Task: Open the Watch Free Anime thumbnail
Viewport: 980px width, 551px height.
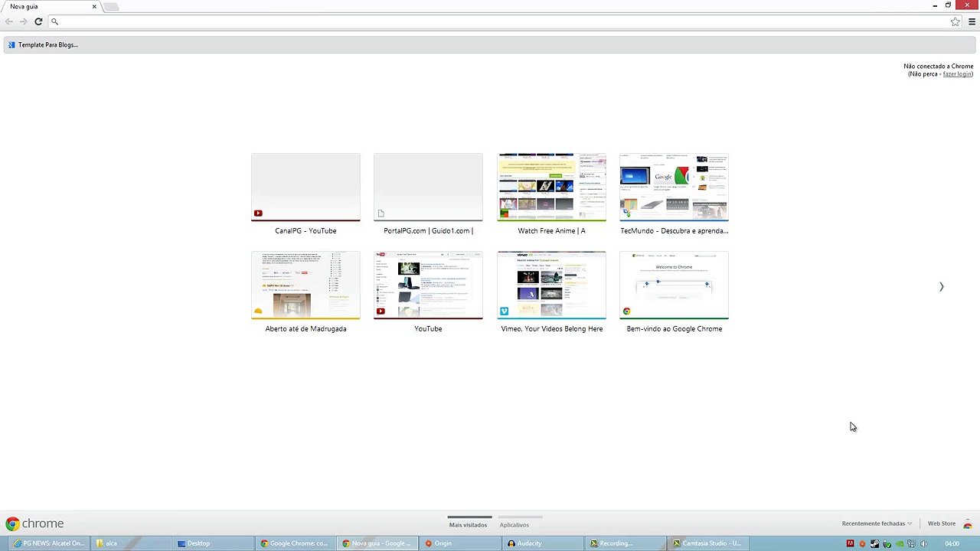Action: click(x=551, y=187)
